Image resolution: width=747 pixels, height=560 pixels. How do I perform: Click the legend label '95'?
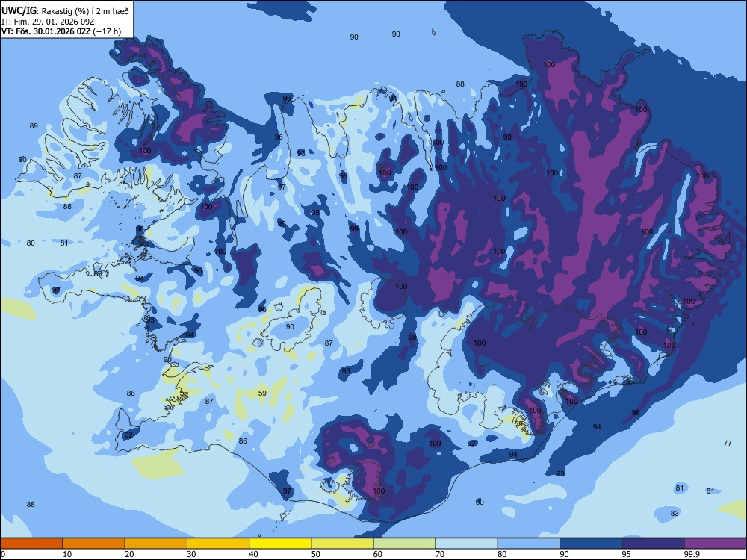click(x=627, y=554)
